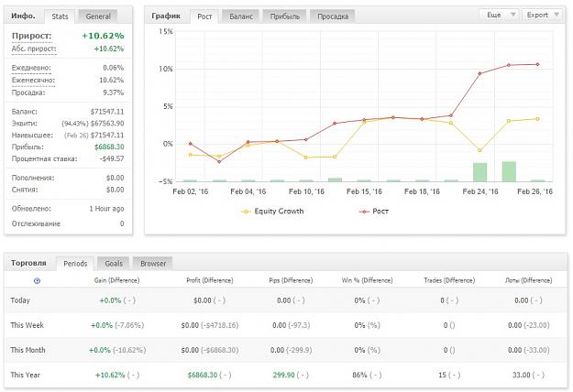Image resolution: width=573 pixels, height=392 pixels.
Task: Click the last Equity Growth point above Feb 26, '16
Action: coord(537,119)
